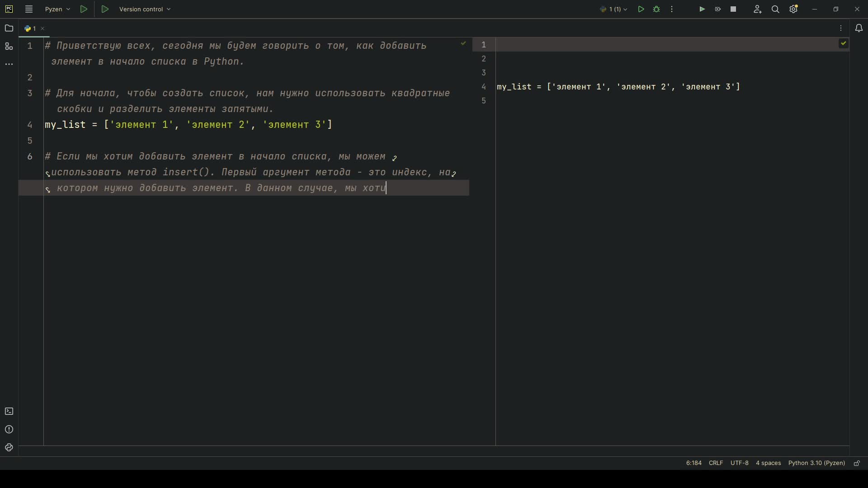
Task: Open the main hamburger menu
Action: click(x=29, y=9)
